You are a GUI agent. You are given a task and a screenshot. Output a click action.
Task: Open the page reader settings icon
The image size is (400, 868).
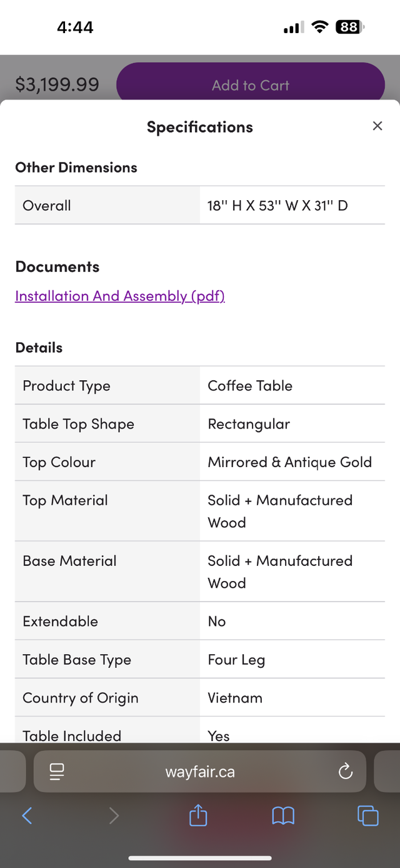click(57, 772)
